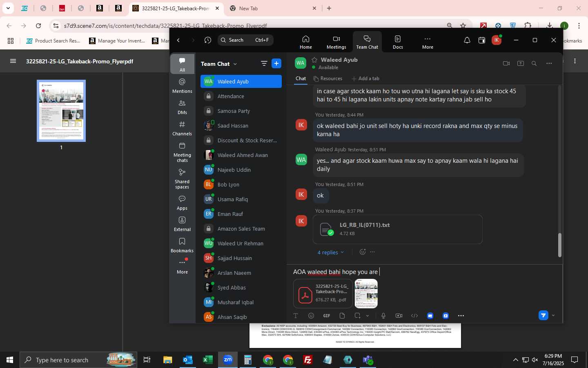Expand the send options dropdown arrow
Viewport: 588px width, 368px height.
553,315
